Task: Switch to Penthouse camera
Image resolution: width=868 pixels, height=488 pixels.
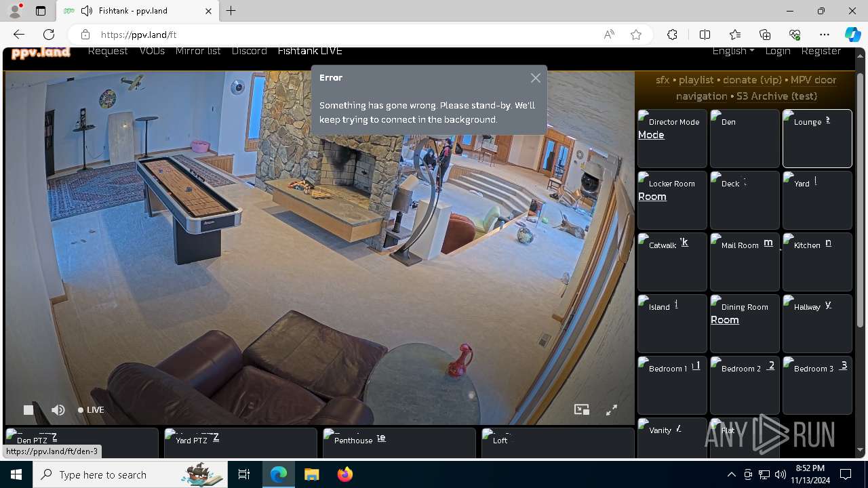Action: (x=399, y=443)
